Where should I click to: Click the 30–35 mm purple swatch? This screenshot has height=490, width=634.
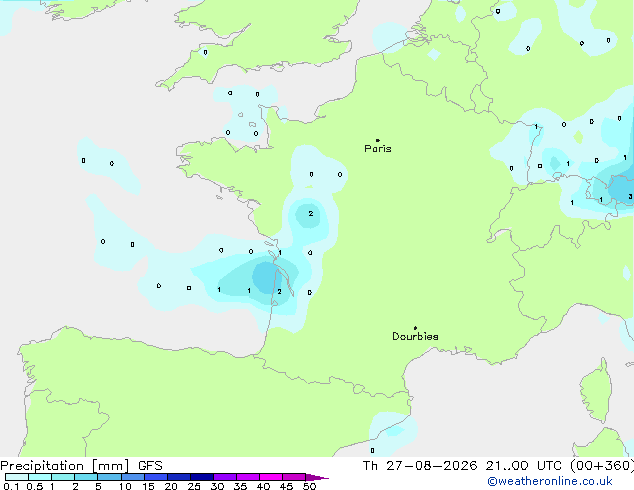coord(225,477)
